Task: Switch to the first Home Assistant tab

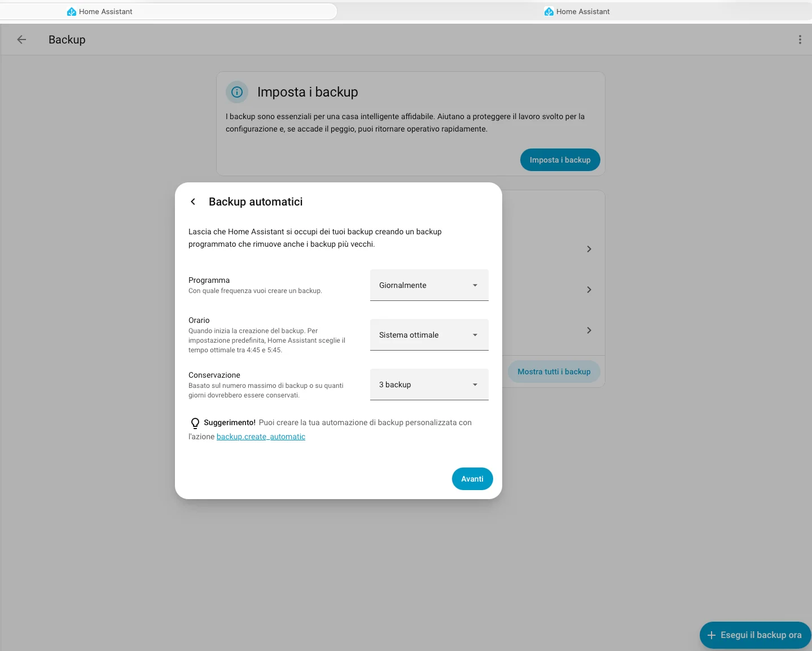Action: pyautogui.click(x=168, y=11)
